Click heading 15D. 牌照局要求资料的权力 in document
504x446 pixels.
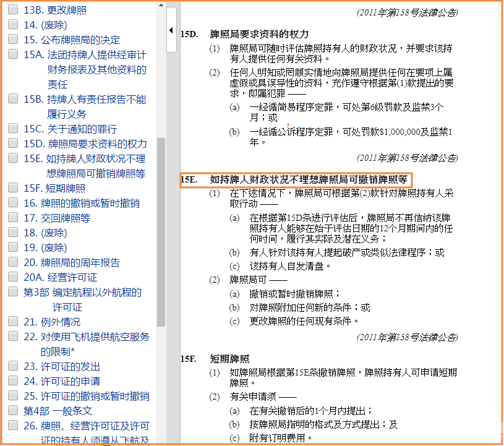245,34
